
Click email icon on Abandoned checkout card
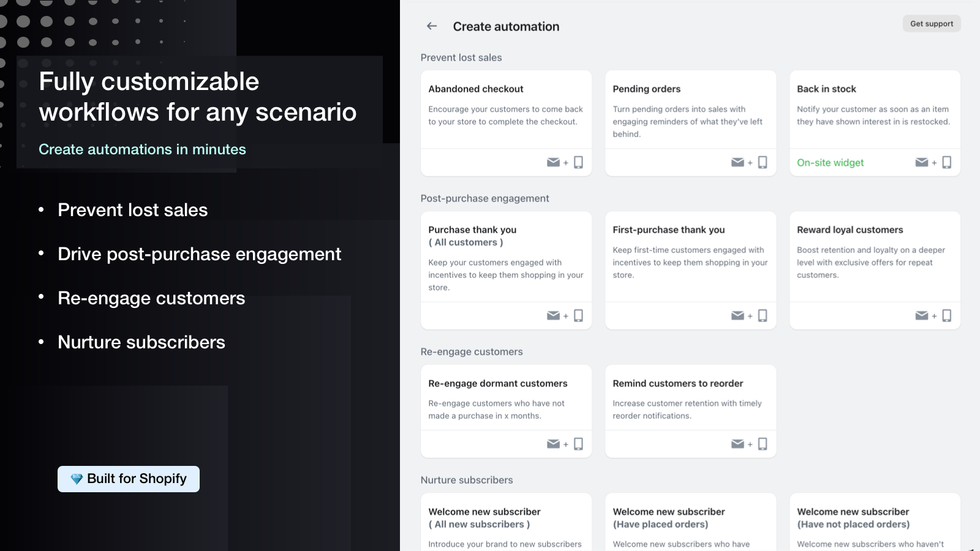(x=553, y=162)
